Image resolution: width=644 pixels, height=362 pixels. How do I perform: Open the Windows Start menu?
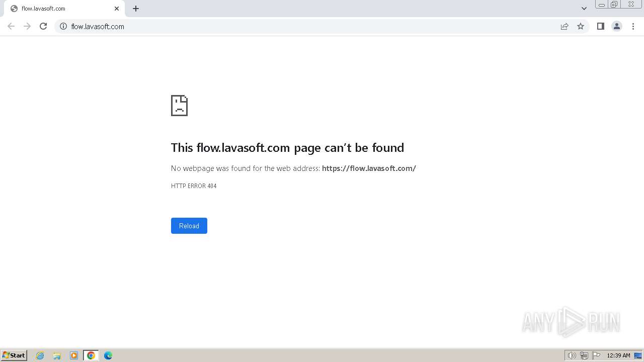[14, 355]
